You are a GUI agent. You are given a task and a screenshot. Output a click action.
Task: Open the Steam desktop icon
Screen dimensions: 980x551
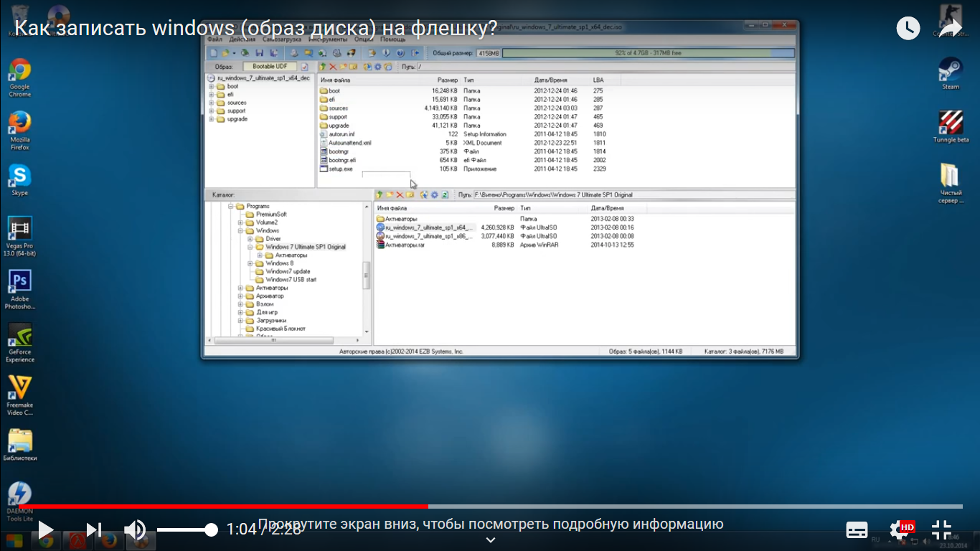coord(951,72)
